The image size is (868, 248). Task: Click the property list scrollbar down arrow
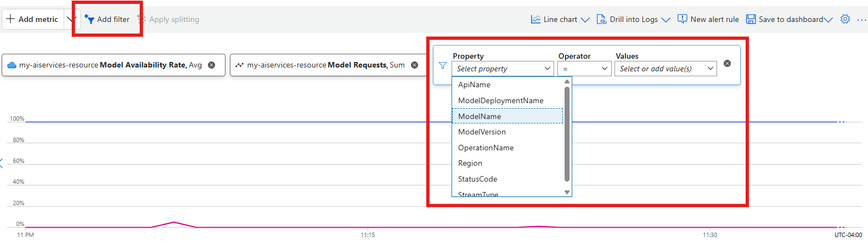(x=567, y=192)
